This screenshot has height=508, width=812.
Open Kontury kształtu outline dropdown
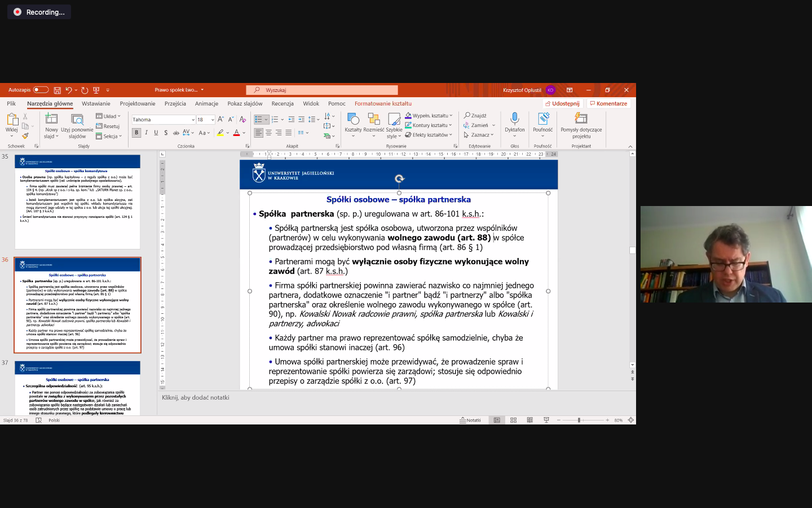pos(428,125)
